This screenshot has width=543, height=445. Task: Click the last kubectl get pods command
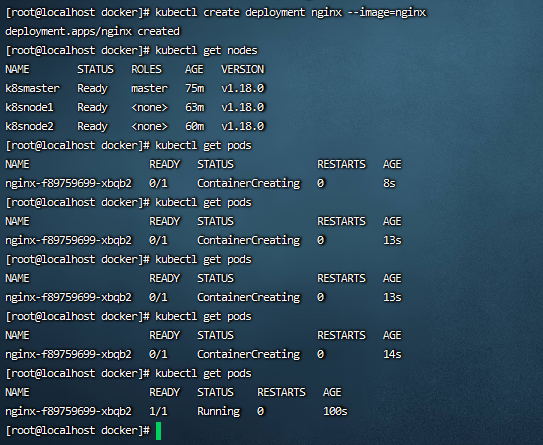(203, 374)
